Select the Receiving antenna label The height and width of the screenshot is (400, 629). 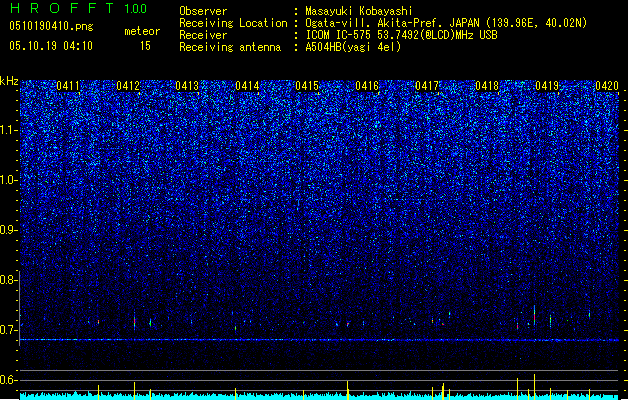pos(230,47)
